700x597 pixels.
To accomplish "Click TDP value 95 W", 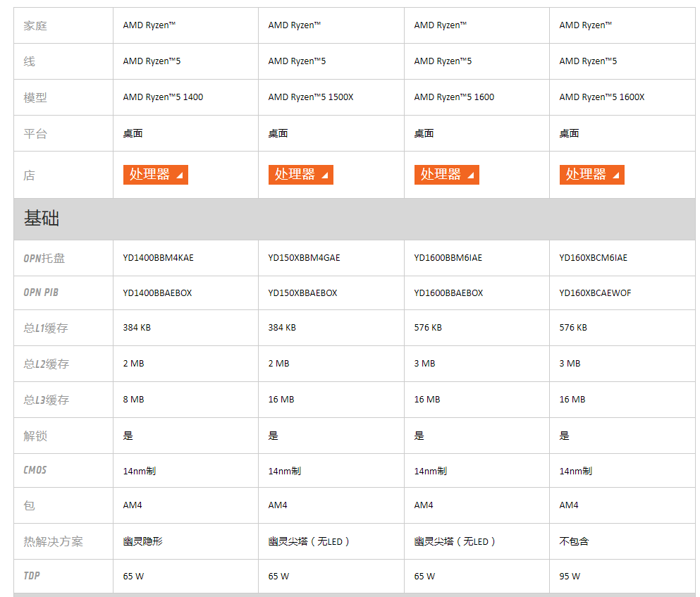I will pos(570,576).
